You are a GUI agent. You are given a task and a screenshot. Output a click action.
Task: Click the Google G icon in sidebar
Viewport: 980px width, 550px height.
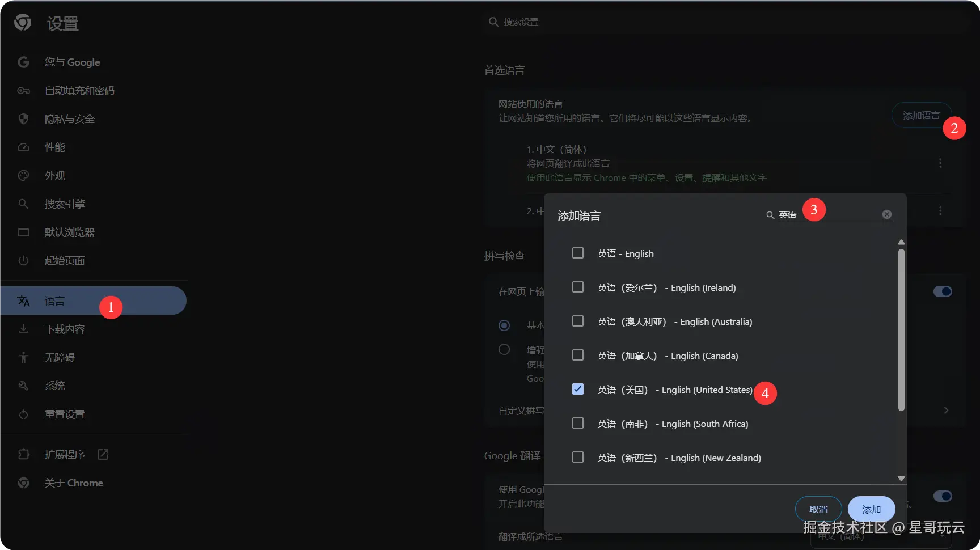[x=23, y=62]
